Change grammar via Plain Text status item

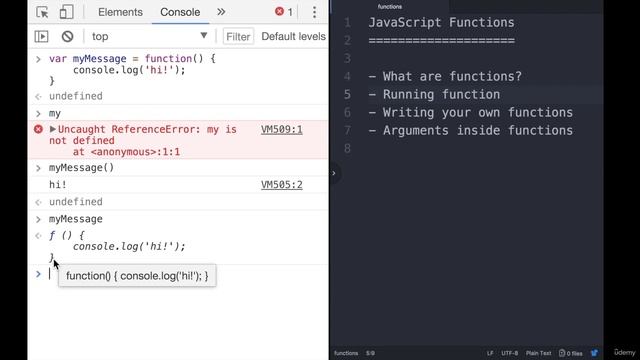tap(538, 353)
